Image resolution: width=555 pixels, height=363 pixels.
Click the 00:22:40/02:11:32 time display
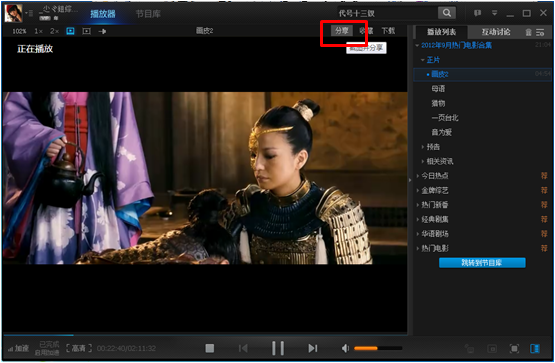click(126, 348)
